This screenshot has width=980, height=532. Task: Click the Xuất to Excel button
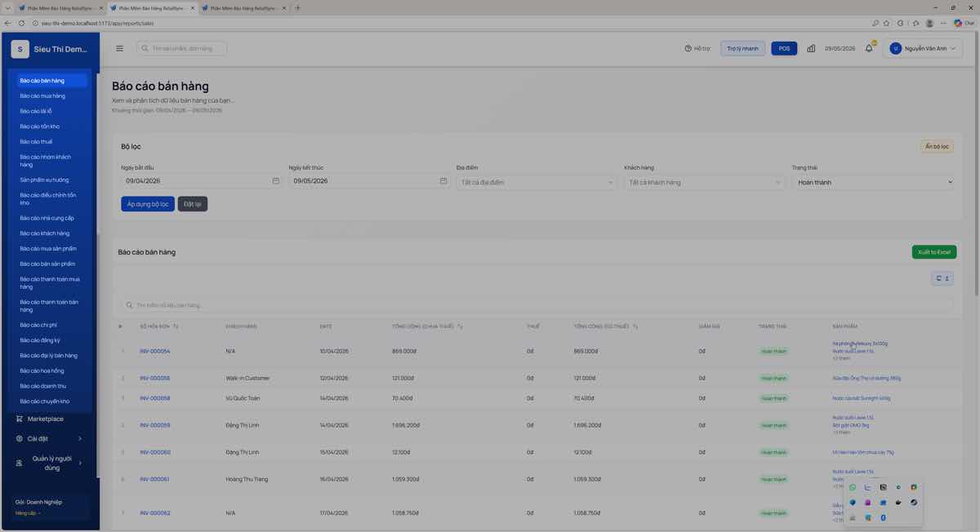click(x=933, y=252)
